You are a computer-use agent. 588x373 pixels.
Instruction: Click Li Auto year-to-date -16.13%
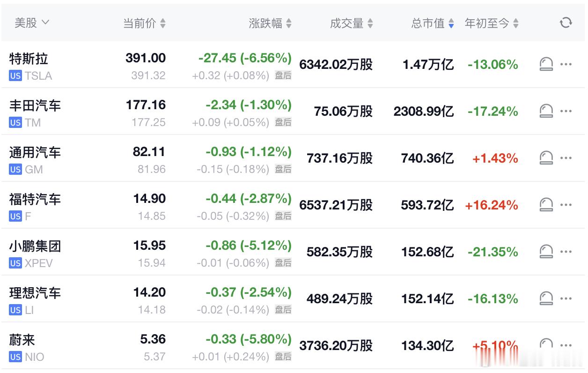pyautogui.click(x=493, y=299)
